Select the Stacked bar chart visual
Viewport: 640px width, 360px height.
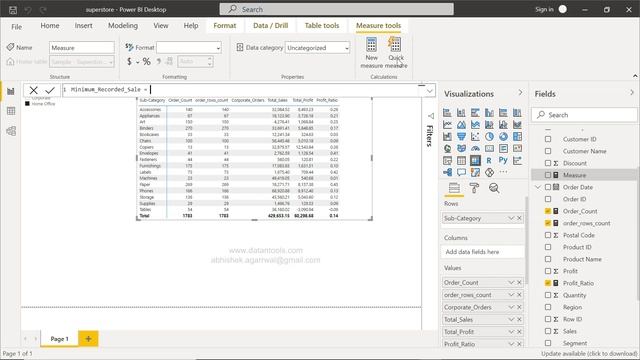pos(447,113)
